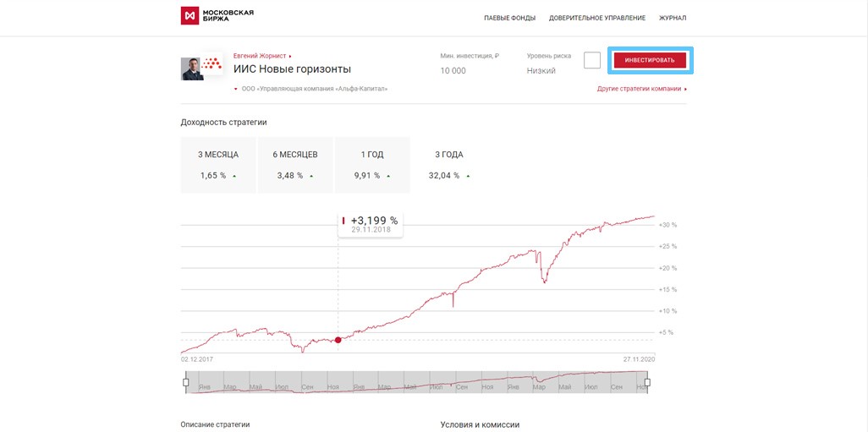
Task: Click the manager's portrait photo
Action: point(191,68)
